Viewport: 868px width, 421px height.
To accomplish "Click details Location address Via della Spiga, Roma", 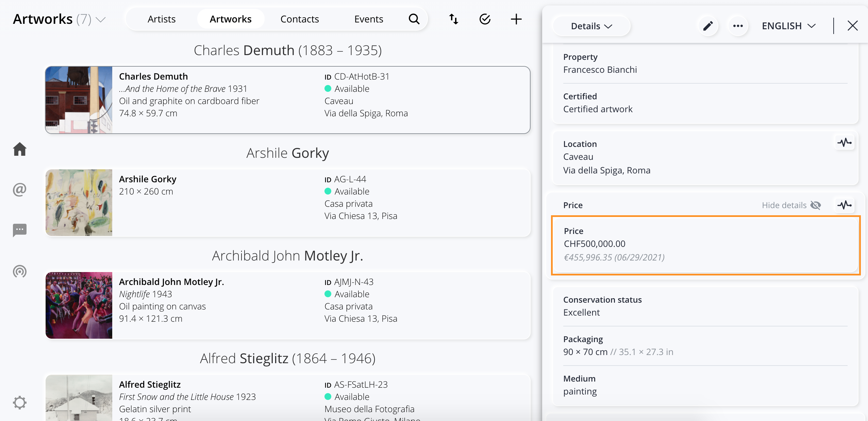I will pos(607,170).
